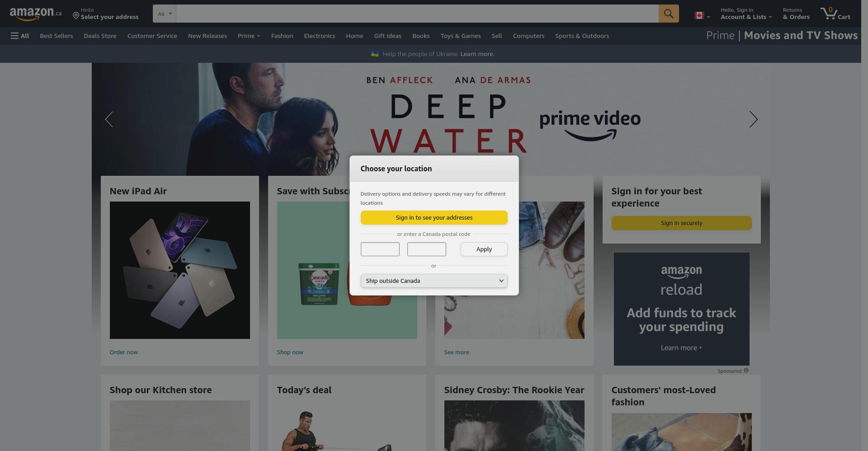The image size is (868, 451).
Task: Click Order now under New iPad Air
Action: [x=124, y=352]
